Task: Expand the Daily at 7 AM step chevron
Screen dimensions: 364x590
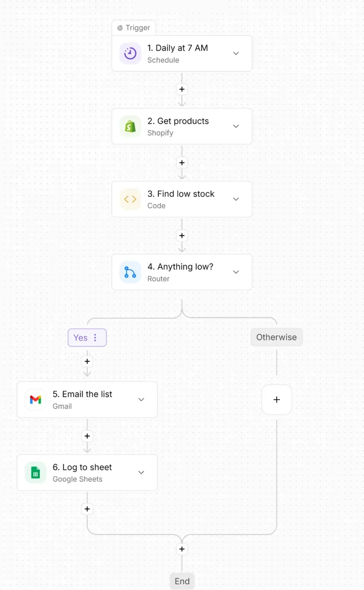Action: (236, 53)
